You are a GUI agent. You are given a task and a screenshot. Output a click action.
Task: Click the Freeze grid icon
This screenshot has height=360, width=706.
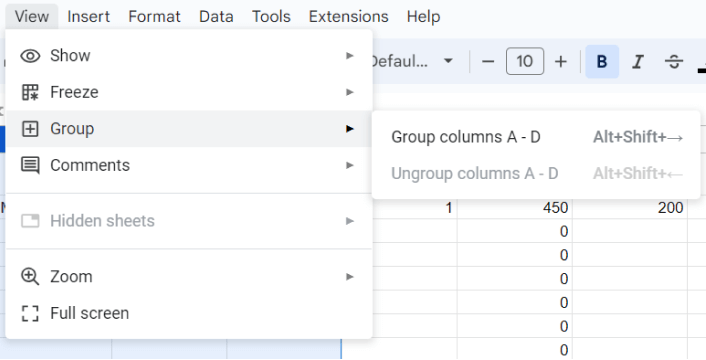tap(30, 92)
